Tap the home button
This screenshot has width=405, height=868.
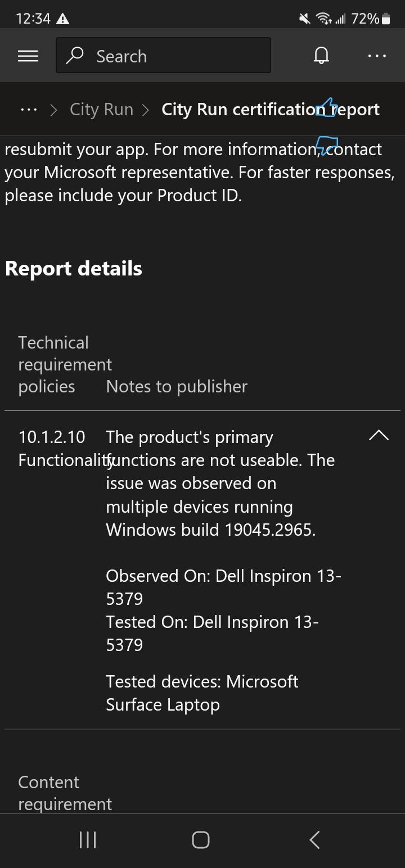point(201,840)
